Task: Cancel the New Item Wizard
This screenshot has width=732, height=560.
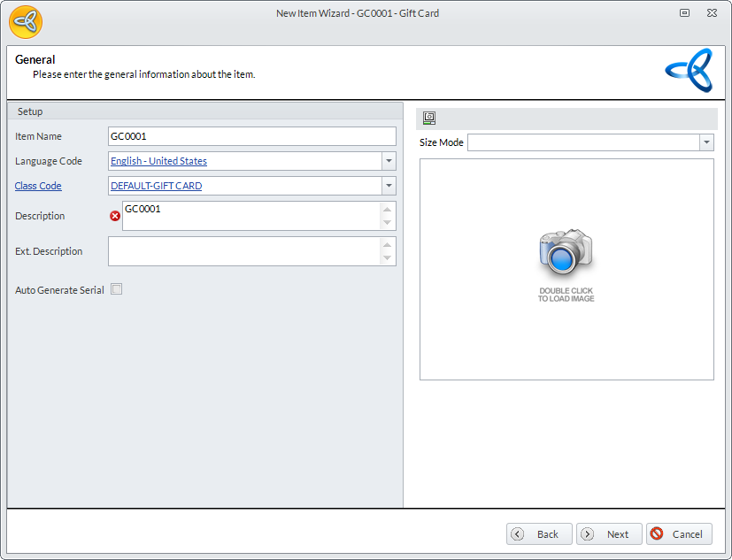Action: click(x=679, y=533)
